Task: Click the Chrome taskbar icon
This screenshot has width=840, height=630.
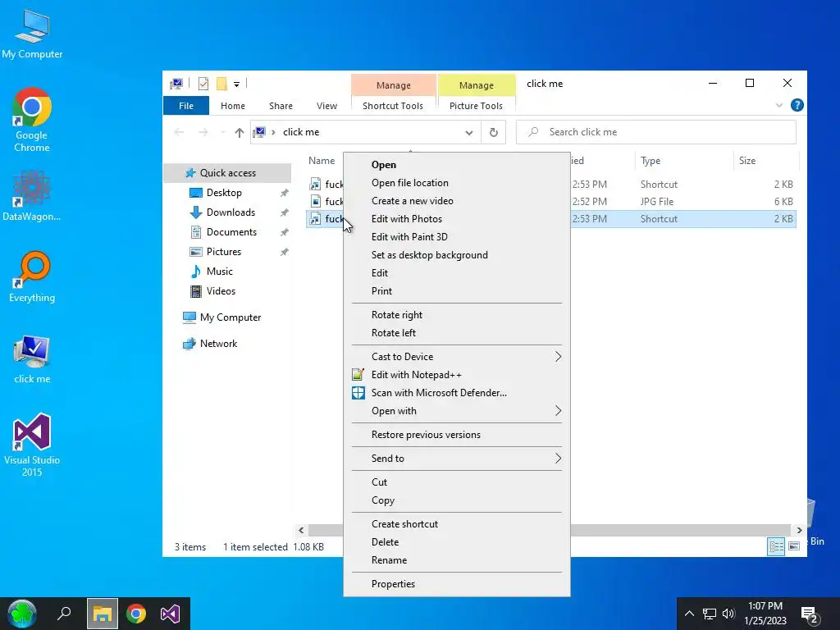Action: (x=136, y=614)
